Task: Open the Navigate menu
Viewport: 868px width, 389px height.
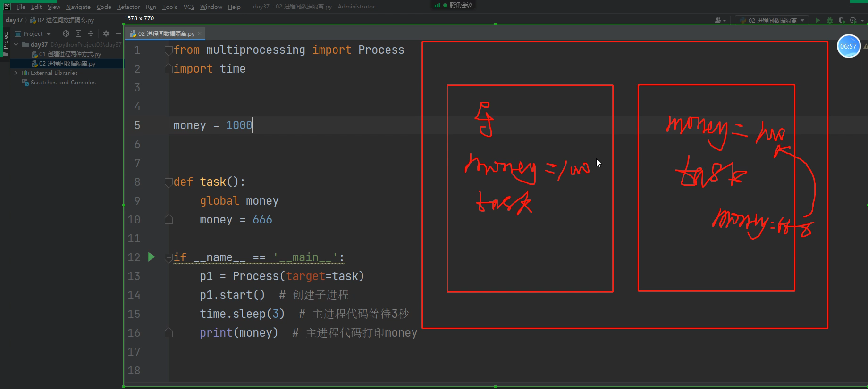Action: coord(78,7)
